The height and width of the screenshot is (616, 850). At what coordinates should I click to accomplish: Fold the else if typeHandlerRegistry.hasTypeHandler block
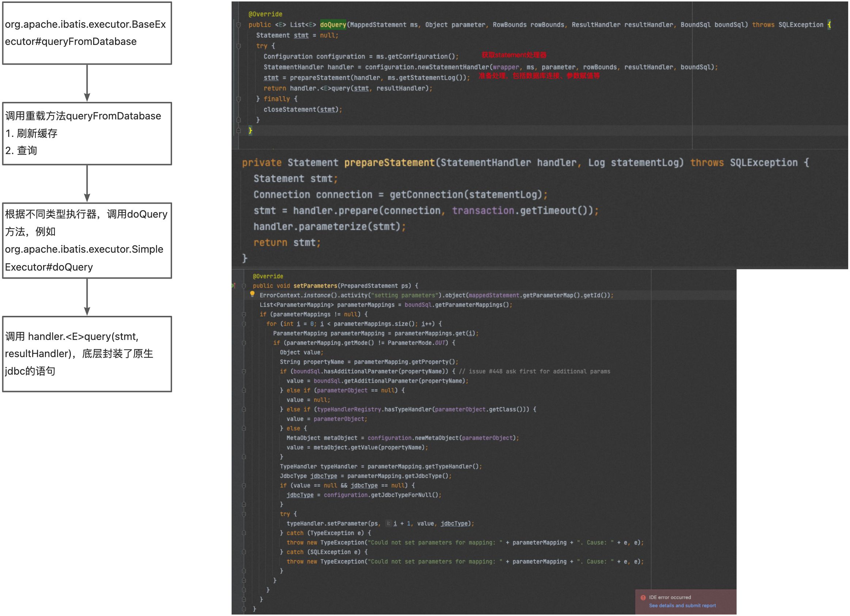[244, 410]
